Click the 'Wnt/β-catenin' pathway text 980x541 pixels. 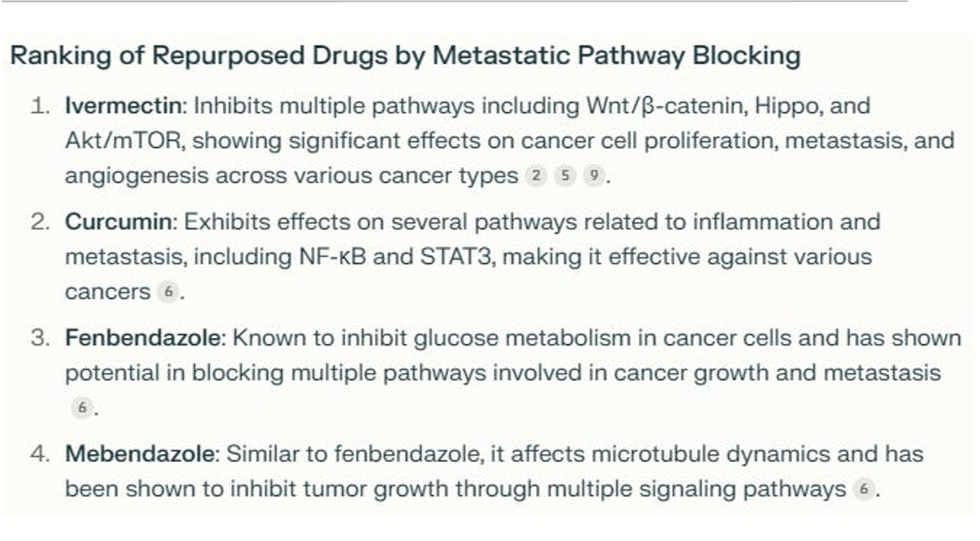[x=666, y=106]
